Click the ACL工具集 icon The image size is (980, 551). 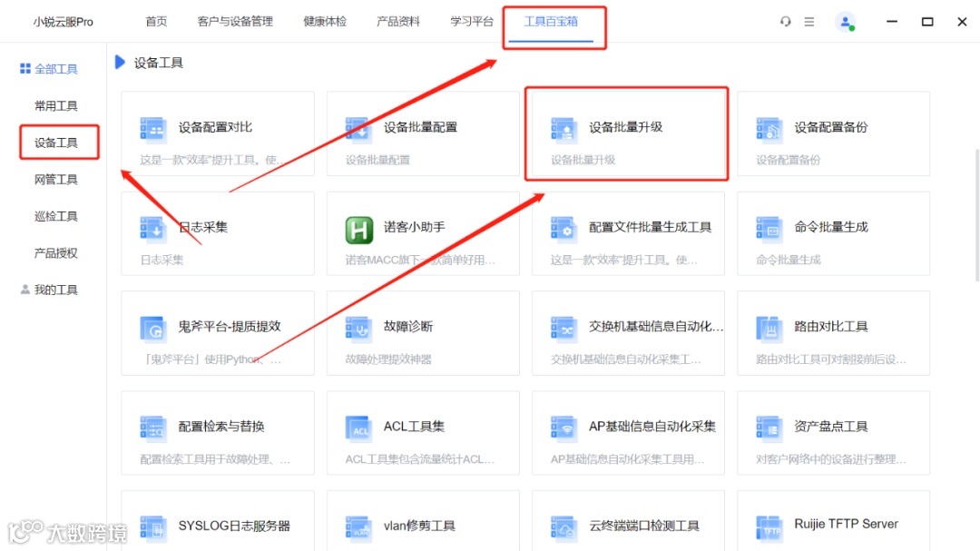pyautogui.click(x=358, y=428)
